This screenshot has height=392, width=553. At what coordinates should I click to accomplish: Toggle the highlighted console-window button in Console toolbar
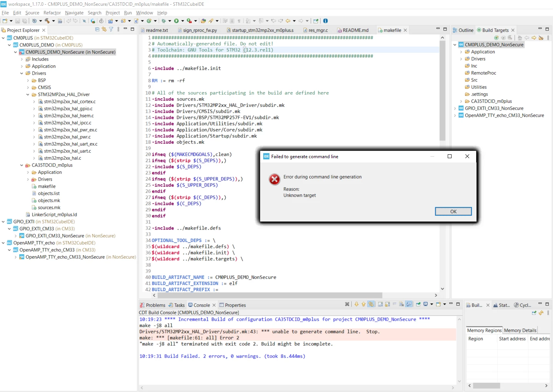(x=409, y=304)
